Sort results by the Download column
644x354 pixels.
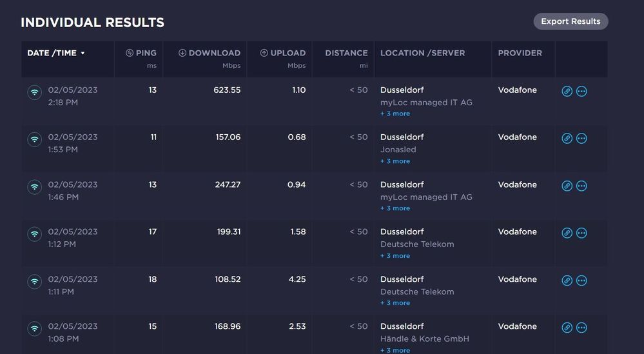click(x=210, y=53)
